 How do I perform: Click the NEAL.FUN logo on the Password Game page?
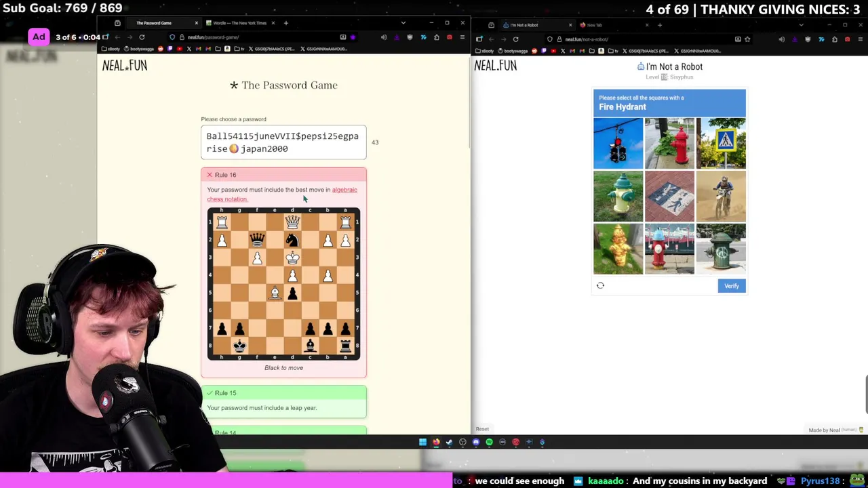pyautogui.click(x=125, y=66)
